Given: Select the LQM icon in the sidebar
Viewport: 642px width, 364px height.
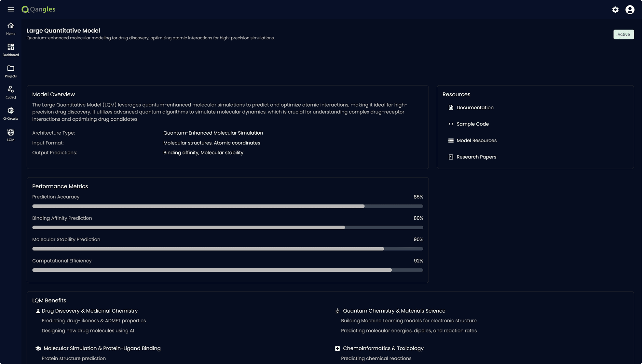Looking at the screenshot, I should (10, 133).
